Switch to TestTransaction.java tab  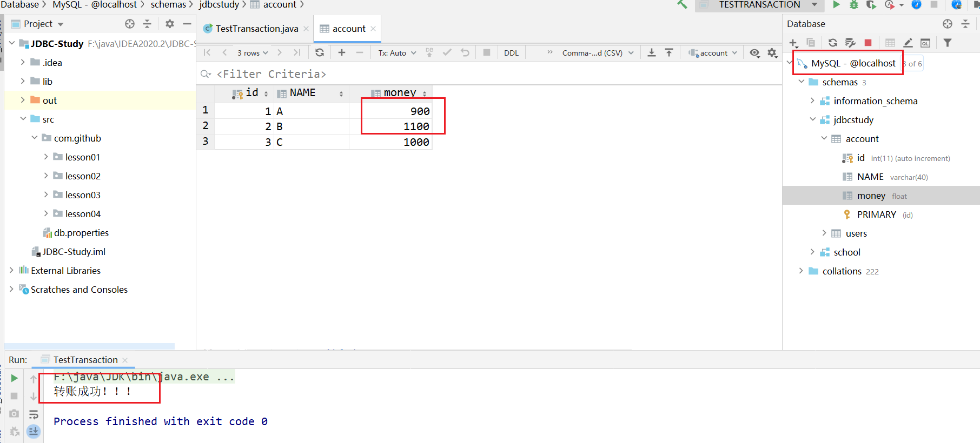(256, 29)
